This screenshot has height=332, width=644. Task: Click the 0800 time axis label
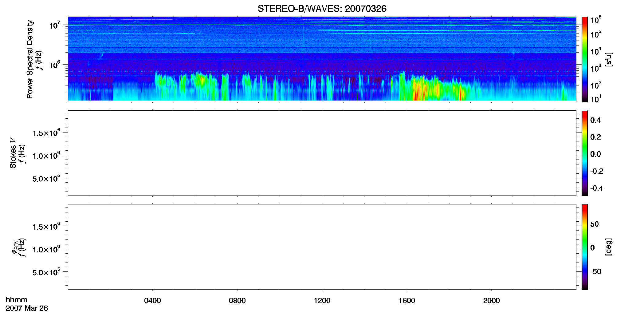[237, 301]
